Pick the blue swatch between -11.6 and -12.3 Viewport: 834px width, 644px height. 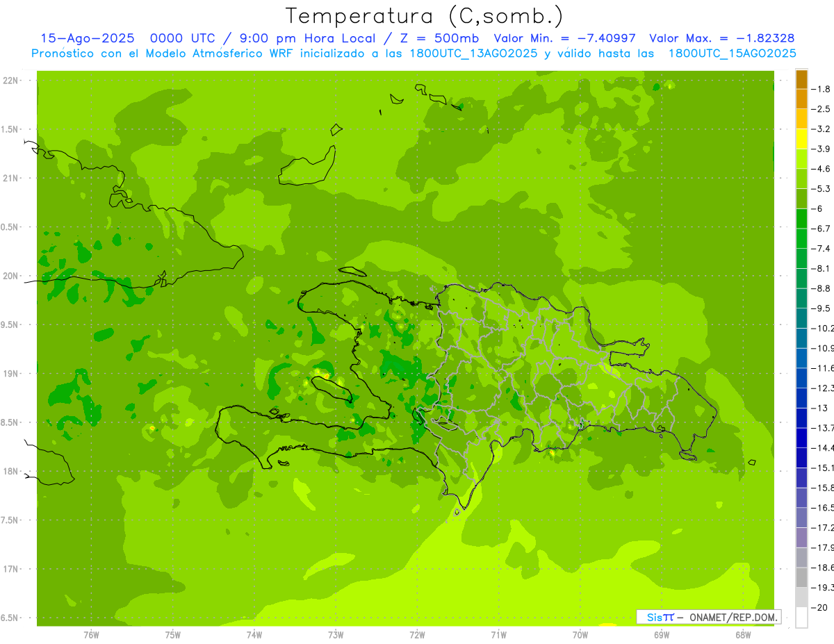click(801, 378)
